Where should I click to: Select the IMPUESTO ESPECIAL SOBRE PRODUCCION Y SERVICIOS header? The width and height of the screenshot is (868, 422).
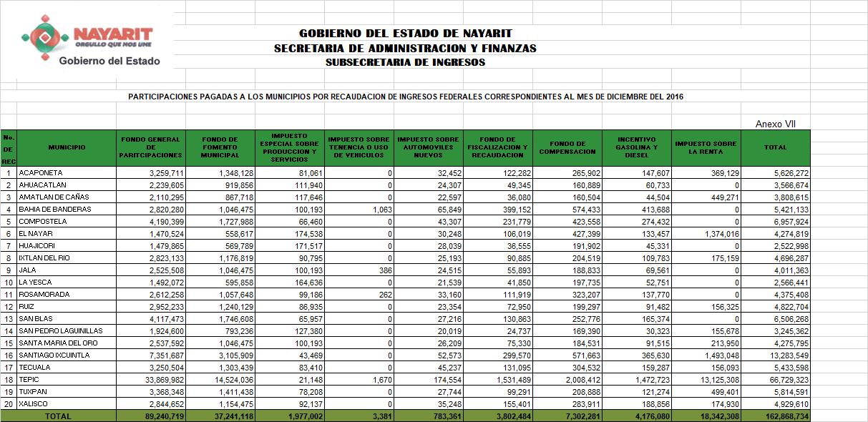tap(290, 147)
